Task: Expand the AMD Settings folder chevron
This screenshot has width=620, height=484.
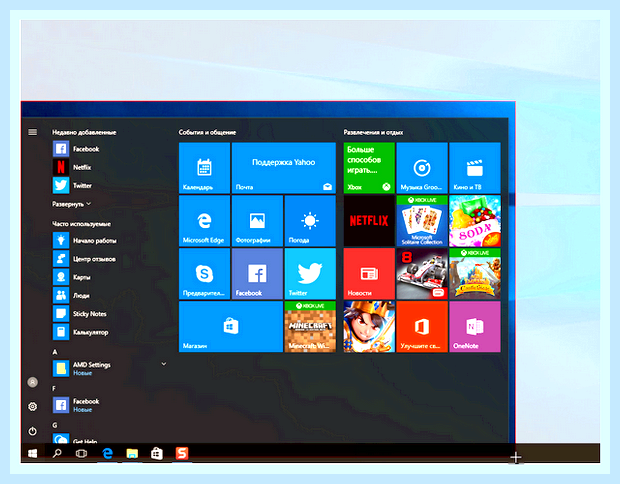Action: pos(164,364)
